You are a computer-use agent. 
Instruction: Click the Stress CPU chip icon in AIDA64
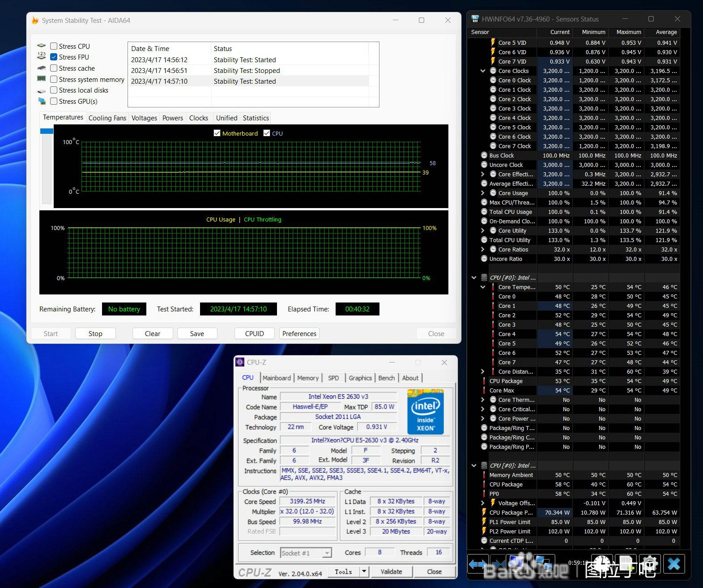pyautogui.click(x=42, y=46)
